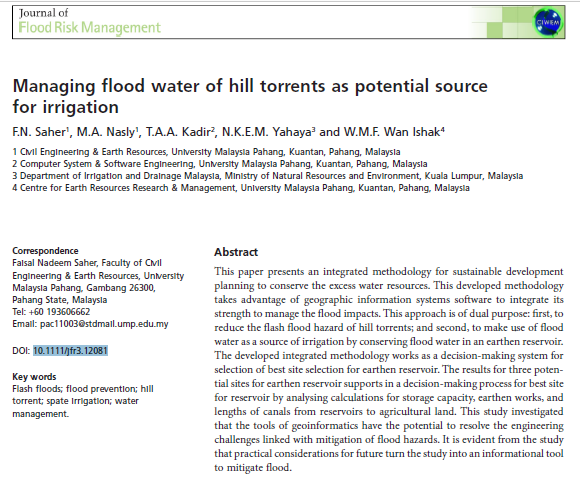Image resolution: width=580 pixels, height=485 pixels.
Task: Click affiliation 2 Computer System & Software Engineering
Action: coord(220,164)
